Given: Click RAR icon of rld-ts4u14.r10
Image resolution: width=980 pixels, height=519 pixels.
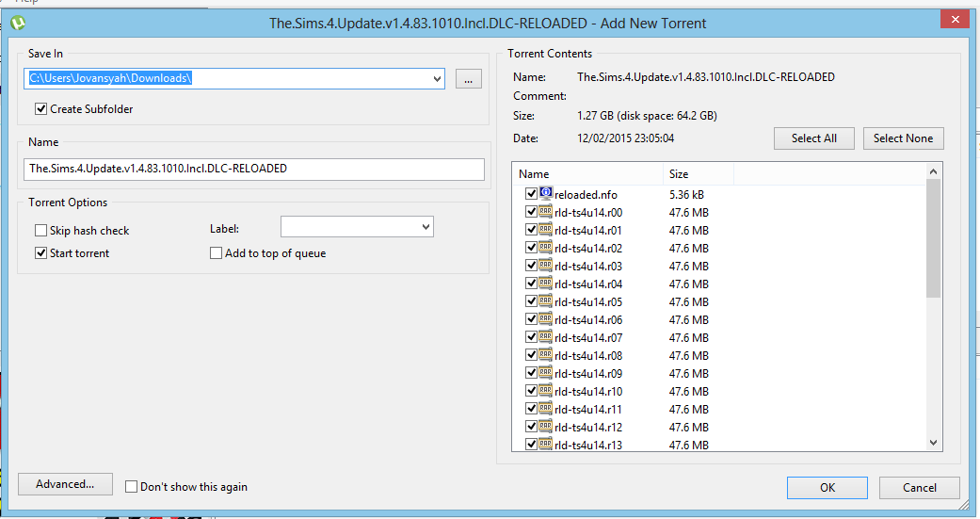Looking at the screenshot, I should (546, 391).
